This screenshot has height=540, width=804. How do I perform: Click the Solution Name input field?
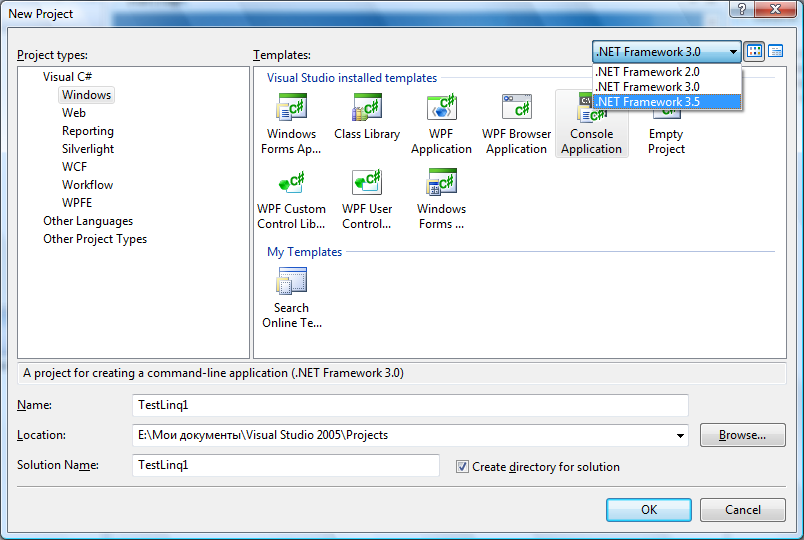pyautogui.click(x=286, y=465)
